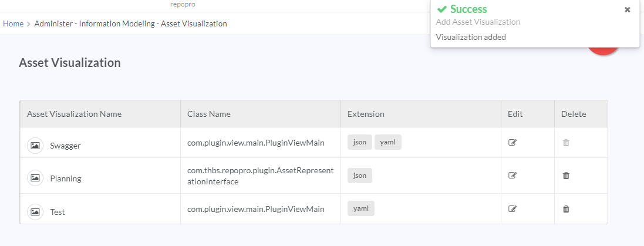The height and width of the screenshot is (246, 644).
Task: Edit the Swagger visualization
Action: (512, 143)
